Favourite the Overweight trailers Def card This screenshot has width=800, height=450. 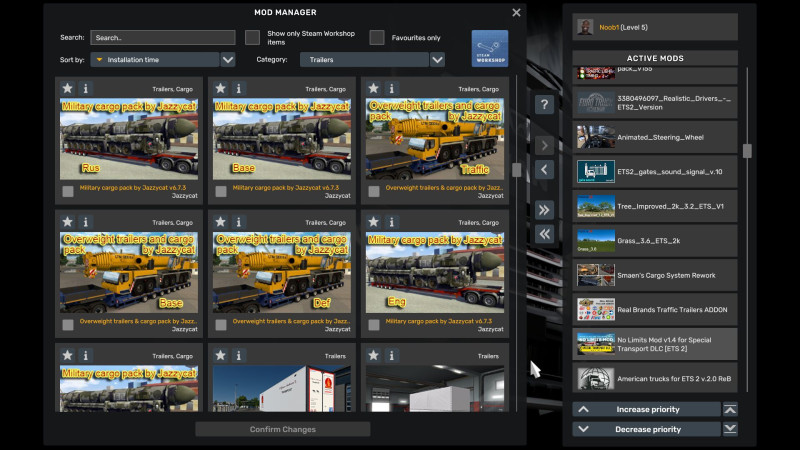click(x=220, y=222)
